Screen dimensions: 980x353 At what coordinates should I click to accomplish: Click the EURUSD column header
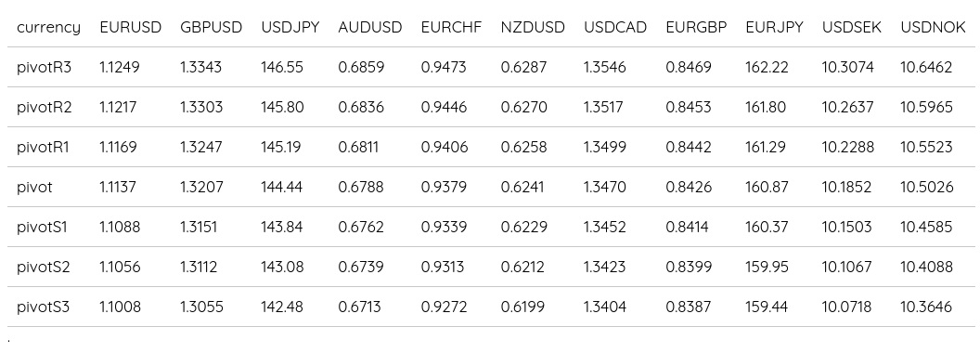click(x=131, y=28)
